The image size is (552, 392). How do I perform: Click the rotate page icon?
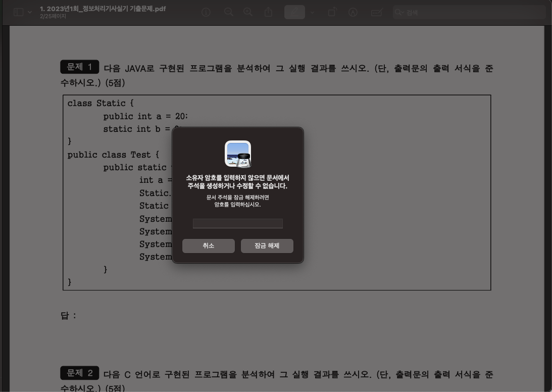tap(332, 12)
